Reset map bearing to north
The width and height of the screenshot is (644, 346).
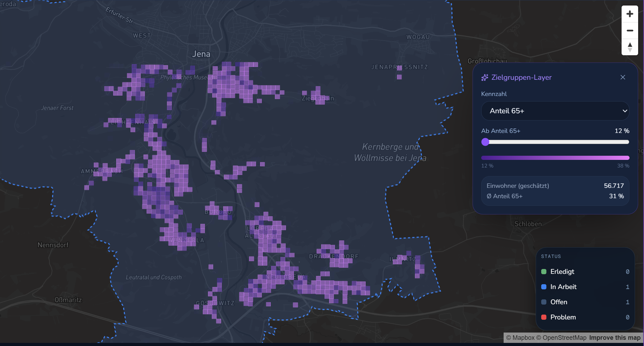(630, 47)
